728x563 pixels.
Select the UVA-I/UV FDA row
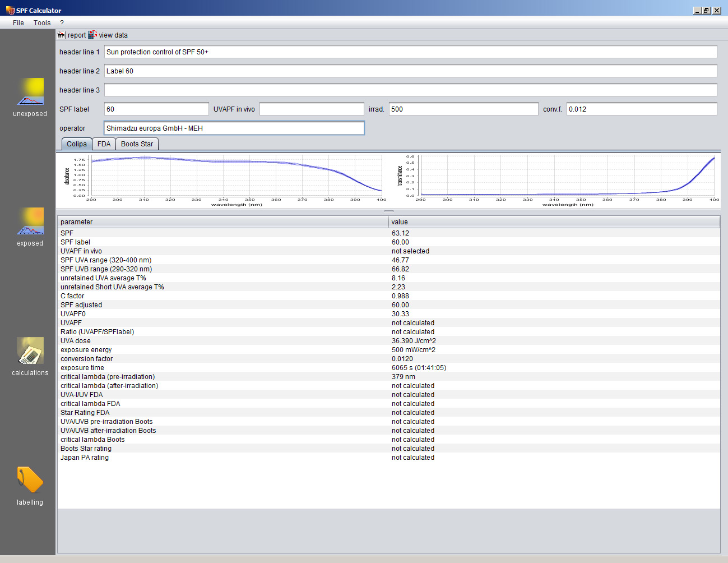pos(388,395)
